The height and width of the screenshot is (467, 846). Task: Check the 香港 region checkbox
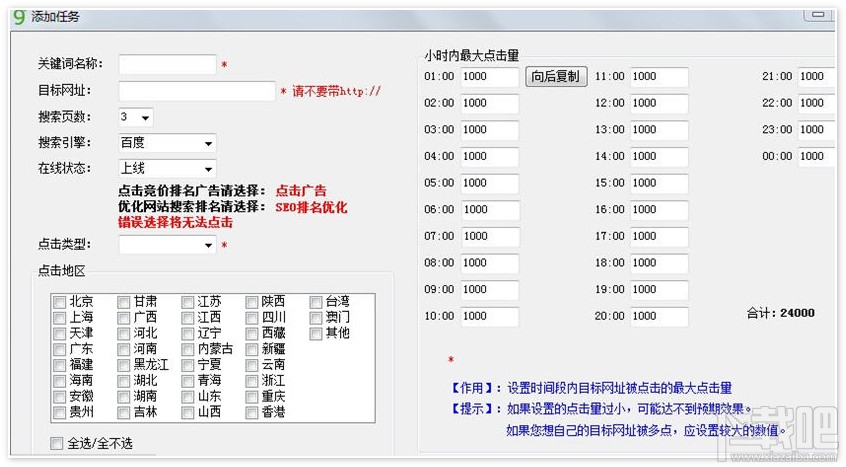pyautogui.click(x=252, y=413)
